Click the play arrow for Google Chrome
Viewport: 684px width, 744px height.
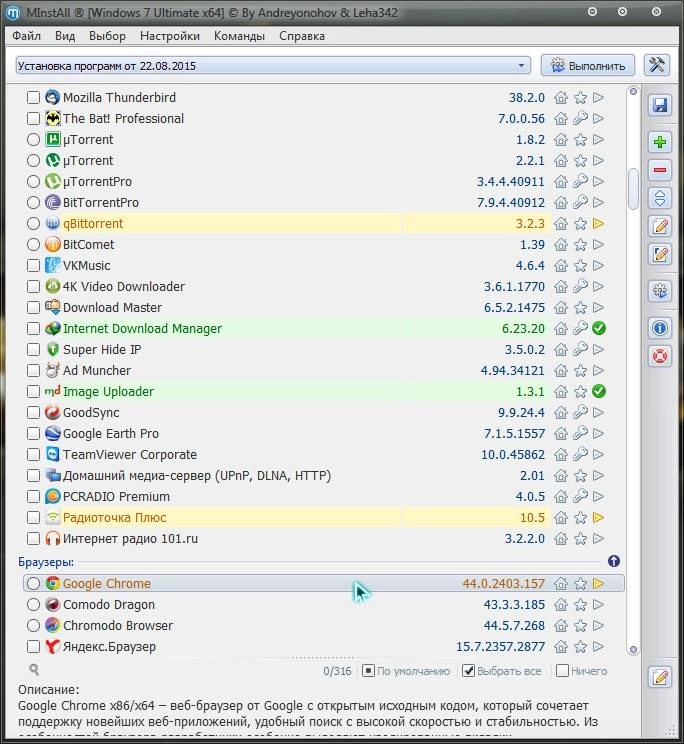[x=599, y=583]
